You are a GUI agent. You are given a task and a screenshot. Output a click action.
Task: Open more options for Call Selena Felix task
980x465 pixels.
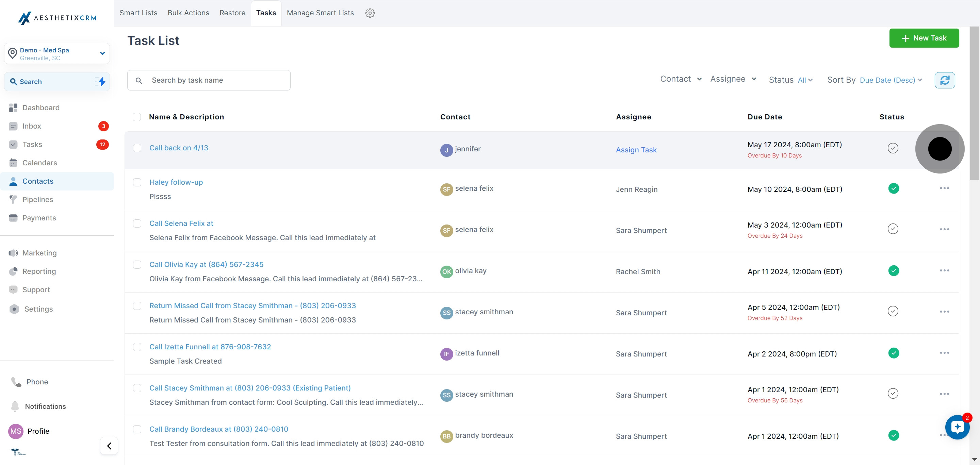tap(944, 229)
